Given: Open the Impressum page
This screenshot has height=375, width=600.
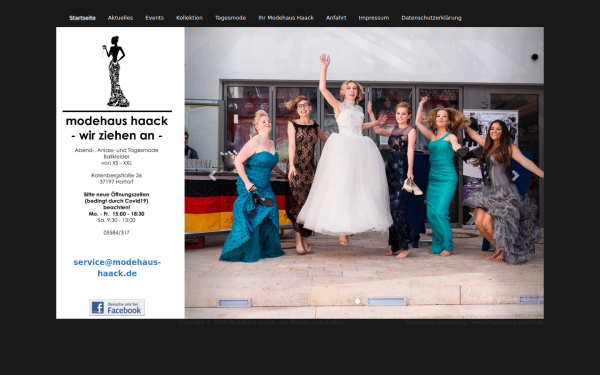Looking at the screenshot, I should tap(373, 18).
